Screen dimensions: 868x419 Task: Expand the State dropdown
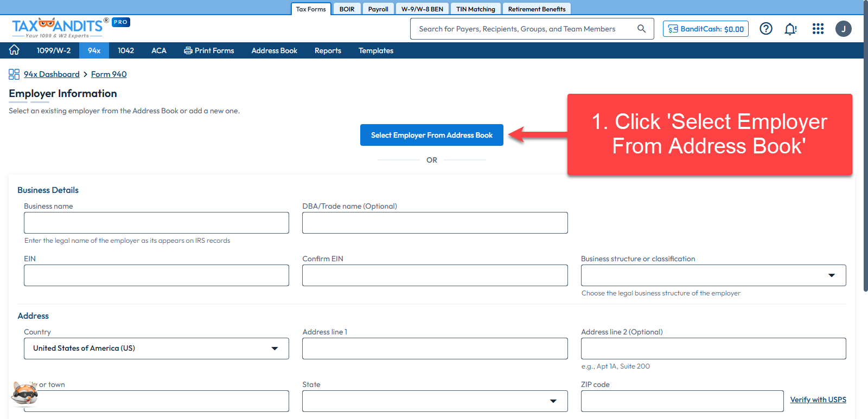(435, 401)
